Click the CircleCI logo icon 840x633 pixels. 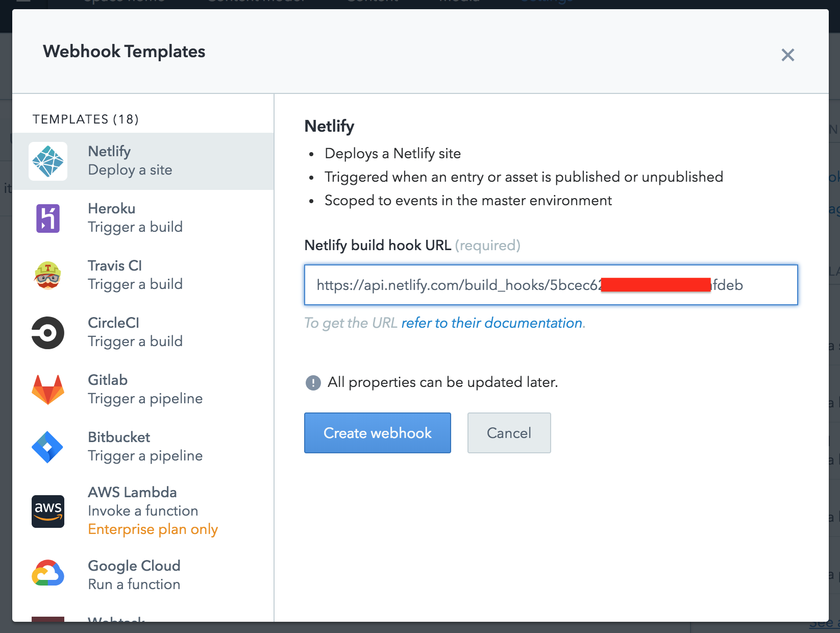[x=48, y=333]
